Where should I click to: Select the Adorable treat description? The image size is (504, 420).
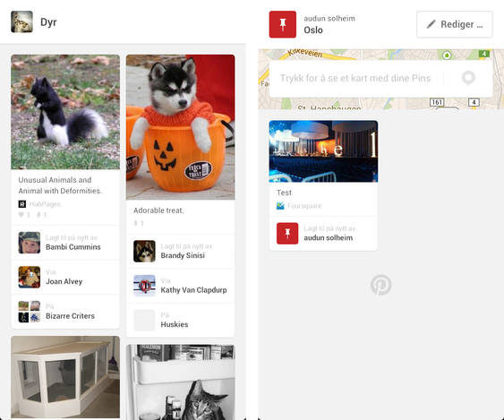[158, 210]
